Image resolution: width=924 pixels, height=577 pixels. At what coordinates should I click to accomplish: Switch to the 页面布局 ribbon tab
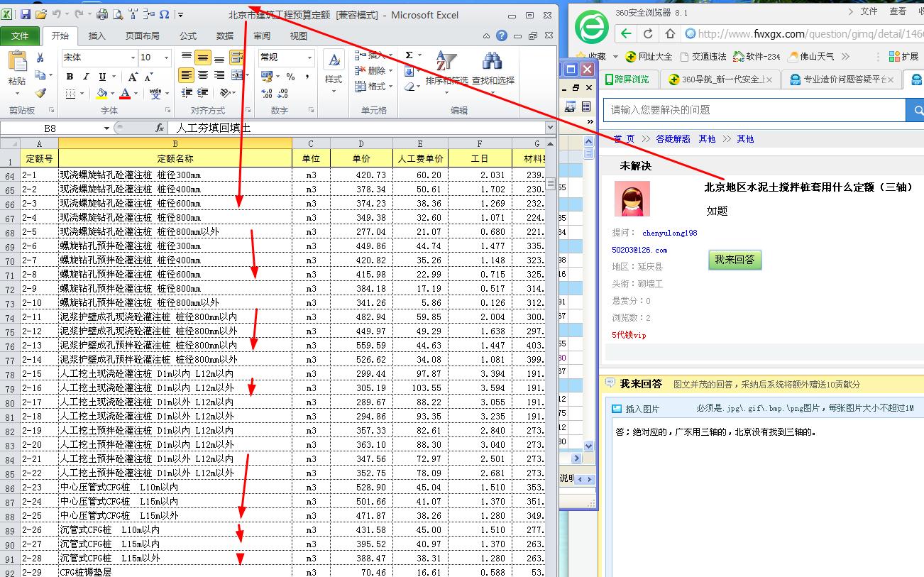pos(143,35)
